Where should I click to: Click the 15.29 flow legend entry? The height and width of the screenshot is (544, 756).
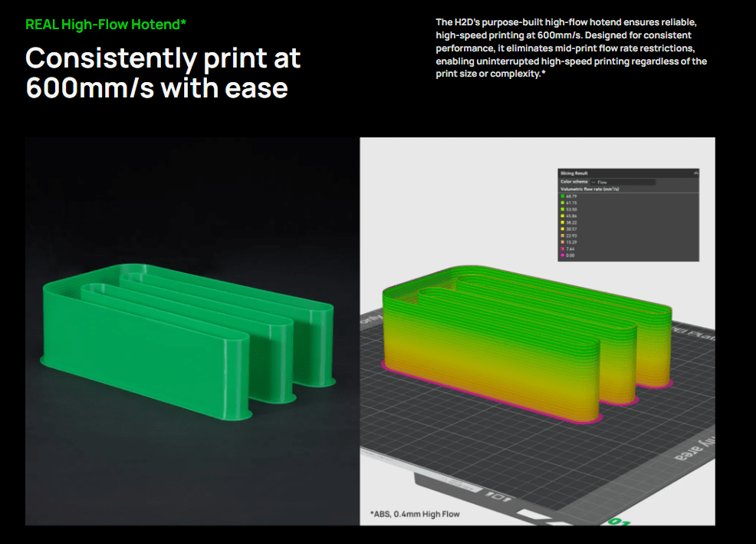point(569,242)
